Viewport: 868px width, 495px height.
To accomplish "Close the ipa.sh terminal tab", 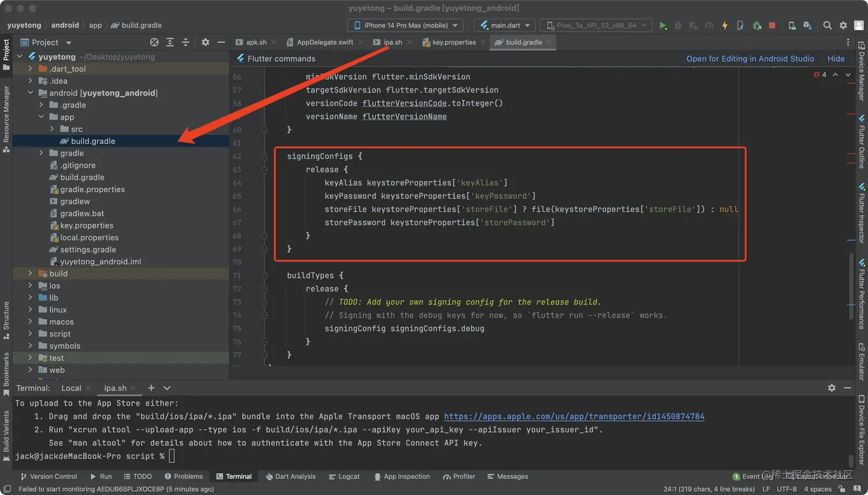I will tap(134, 388).
